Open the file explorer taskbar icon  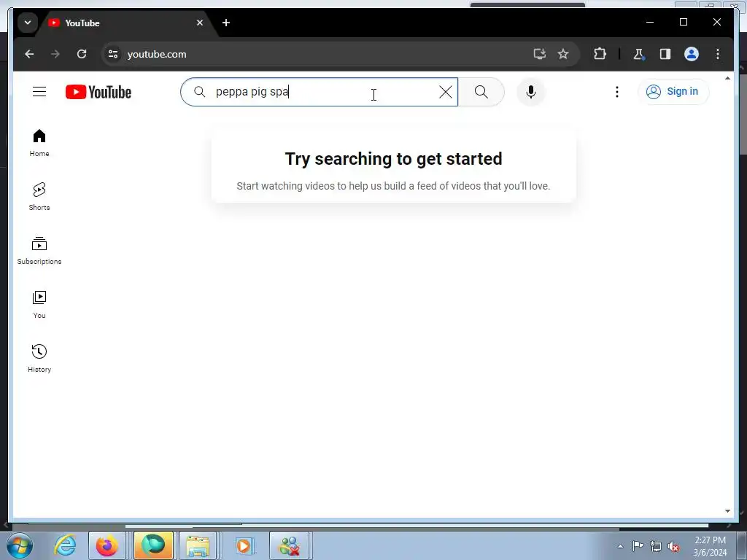pos(198,545)
